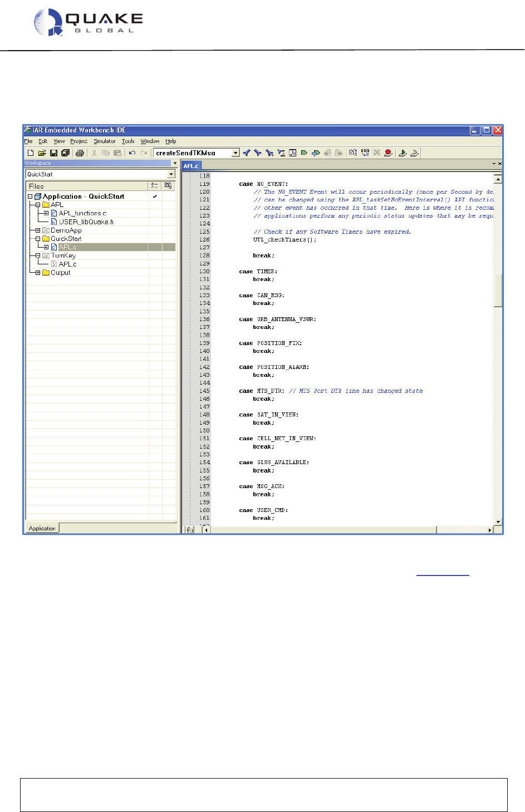Select the Application workspace tab
The image size is (525, 812).
pyautogui.click(x=42, y=528)
